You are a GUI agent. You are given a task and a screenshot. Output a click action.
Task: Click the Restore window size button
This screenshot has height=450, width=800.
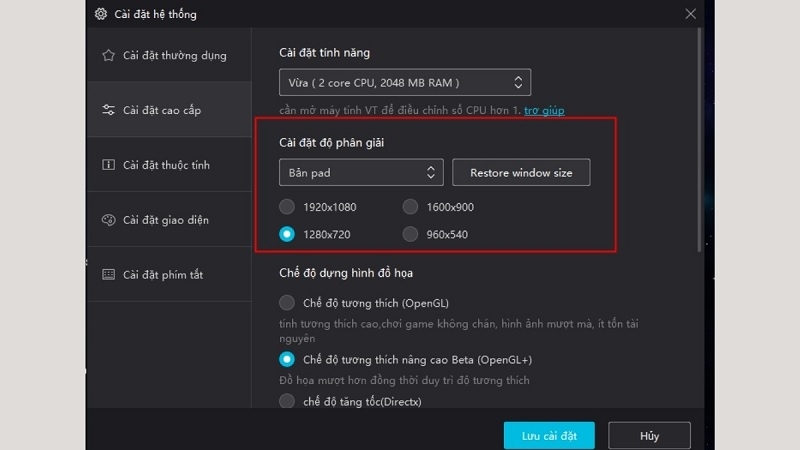point(521,172)
